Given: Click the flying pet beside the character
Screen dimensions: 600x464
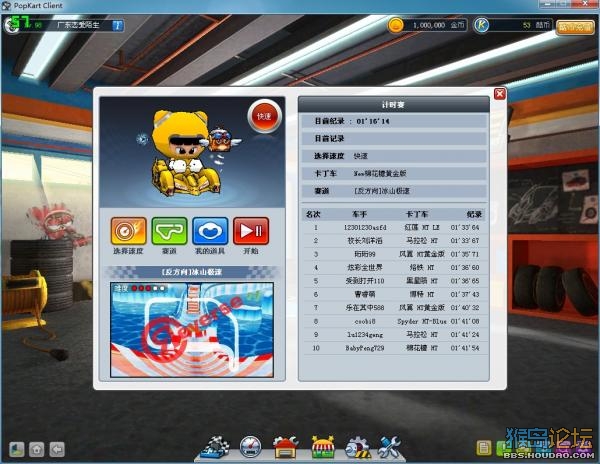Looking at the screenshot, I should click(221, 140).
